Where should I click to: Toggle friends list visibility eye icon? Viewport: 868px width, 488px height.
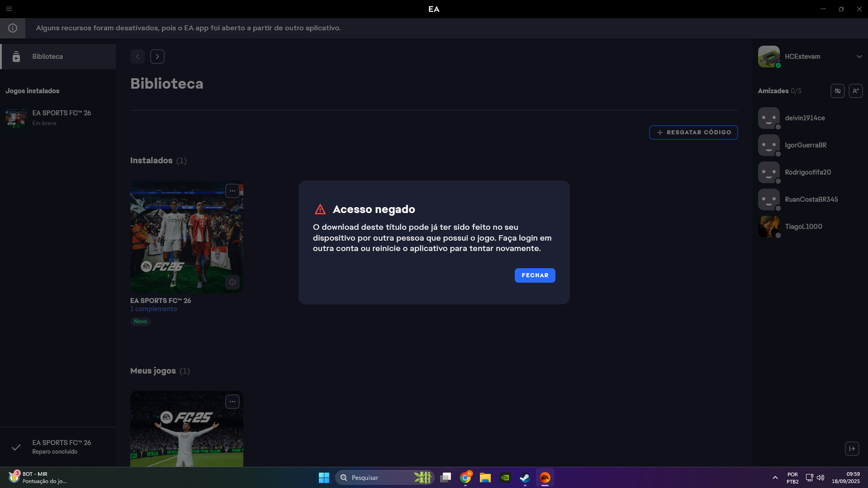pyautogui.click(x=837, y=91)
